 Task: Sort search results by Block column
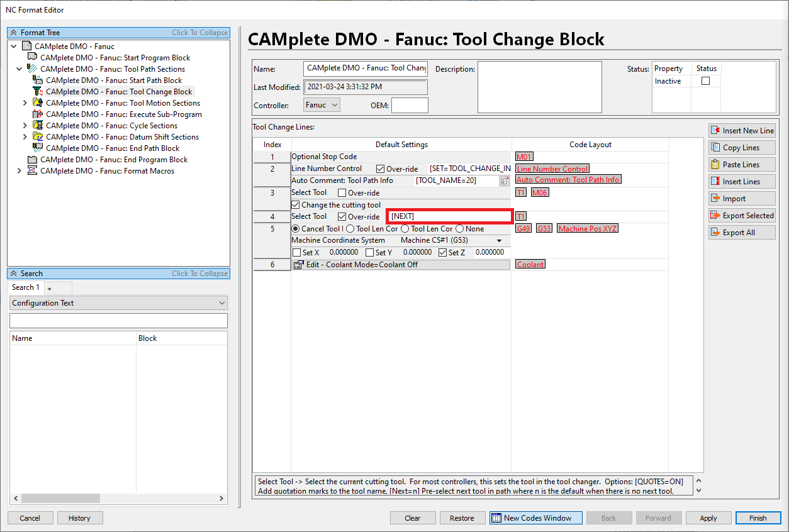click(x=182, y=338)
